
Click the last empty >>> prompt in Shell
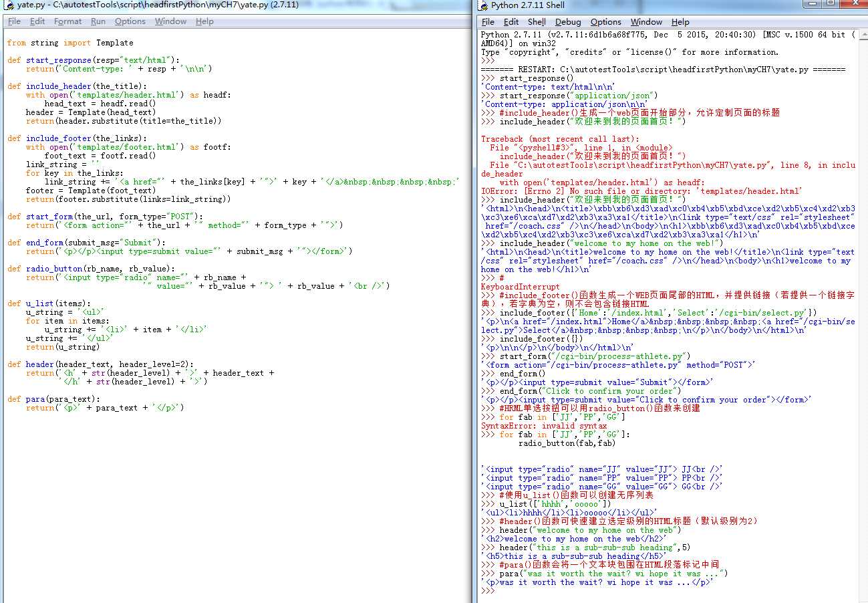[x=488, y=591]
